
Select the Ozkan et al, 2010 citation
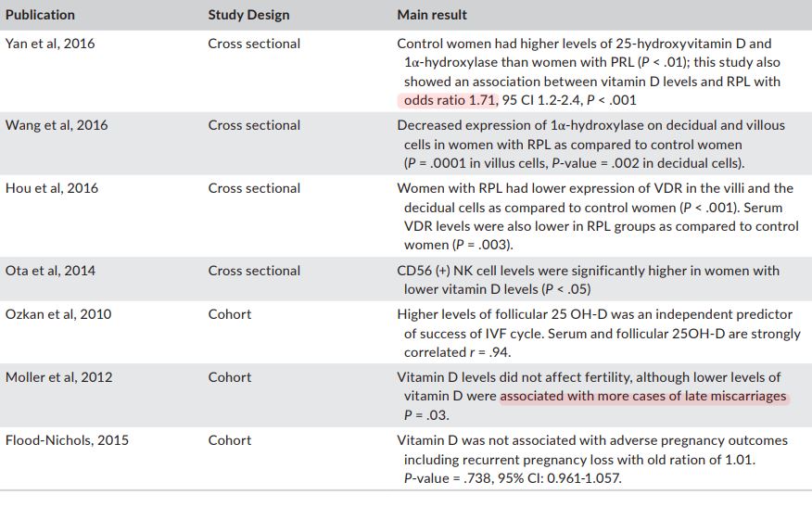(57, 314)
